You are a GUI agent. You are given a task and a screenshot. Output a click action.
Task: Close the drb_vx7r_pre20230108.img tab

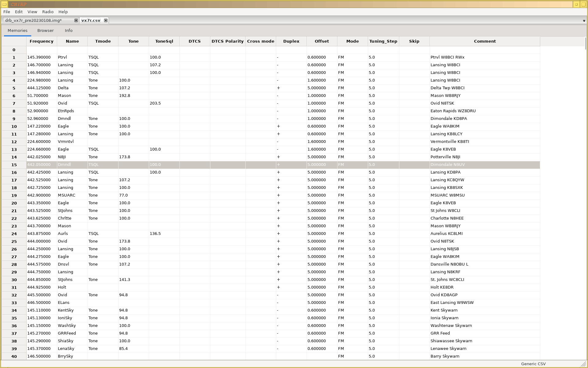click(76, 21)
